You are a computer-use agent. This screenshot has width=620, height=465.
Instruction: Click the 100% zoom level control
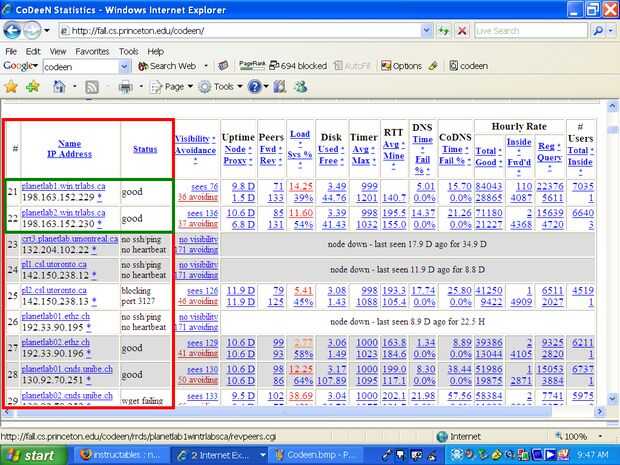coord(579,437)
